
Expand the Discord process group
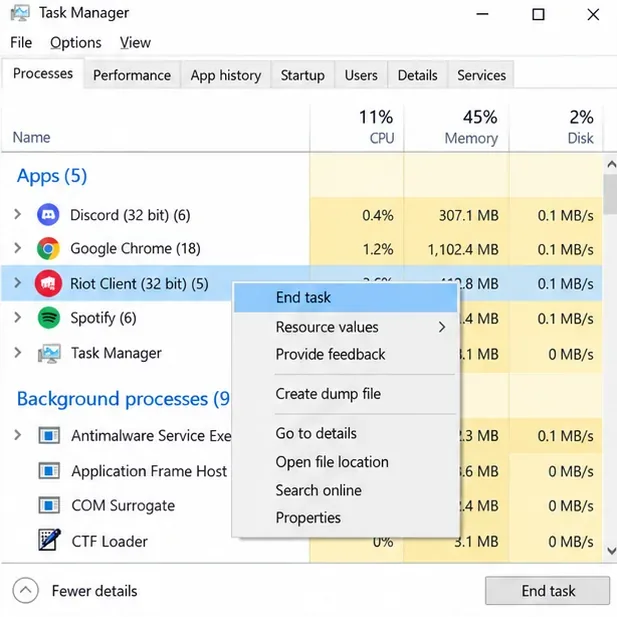[x=17, y=214]
